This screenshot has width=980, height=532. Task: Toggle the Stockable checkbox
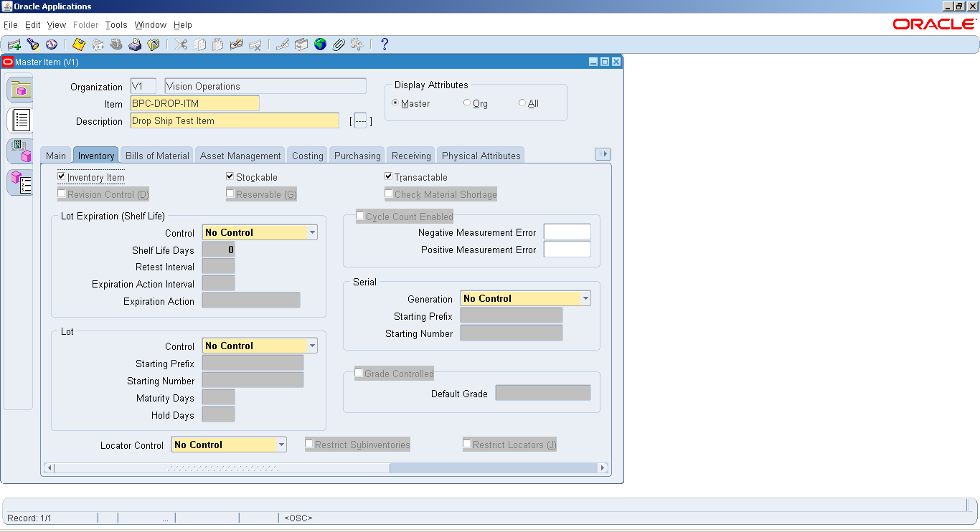pos(230,176)
